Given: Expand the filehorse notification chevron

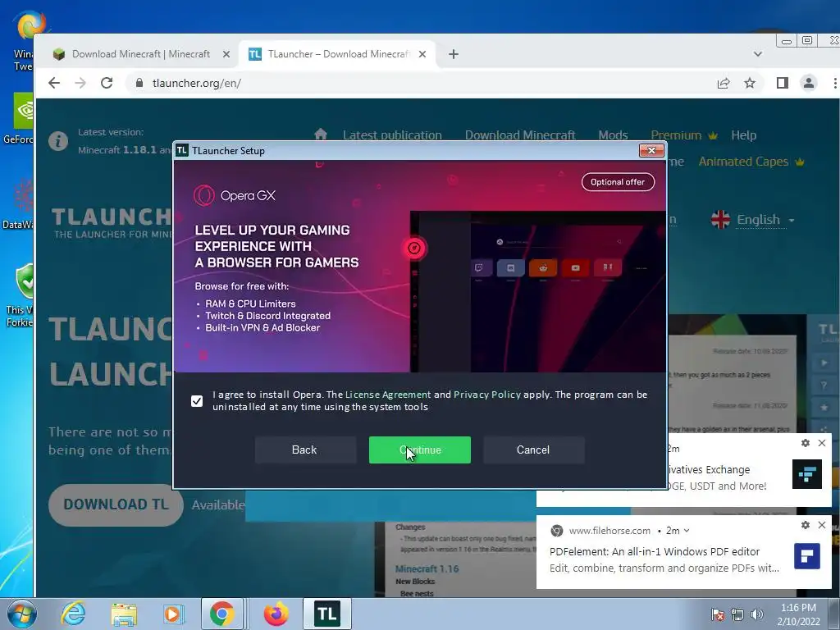Looking at the screenshot, I should pos(687,531).
